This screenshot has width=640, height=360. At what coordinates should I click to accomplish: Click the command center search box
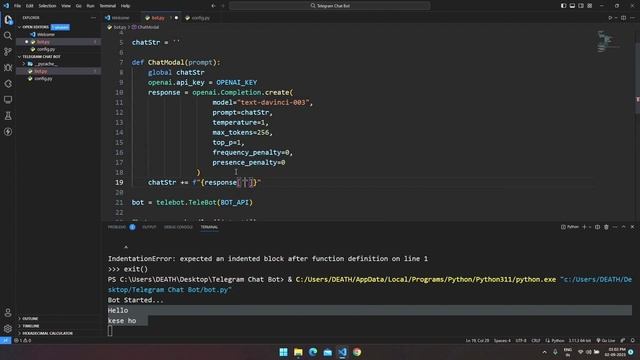pyautogui.click(x=329, y=6)
